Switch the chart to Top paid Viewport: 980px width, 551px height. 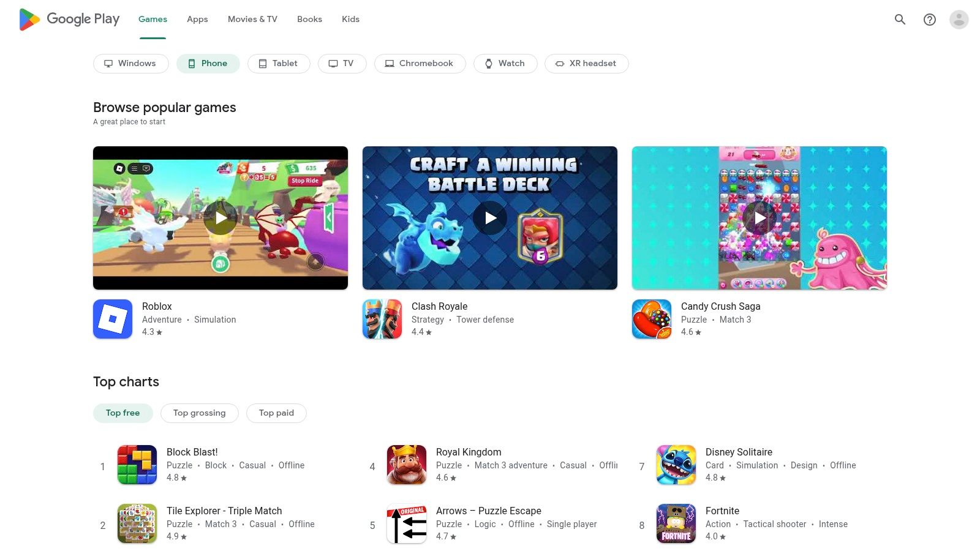click(276, 413)
